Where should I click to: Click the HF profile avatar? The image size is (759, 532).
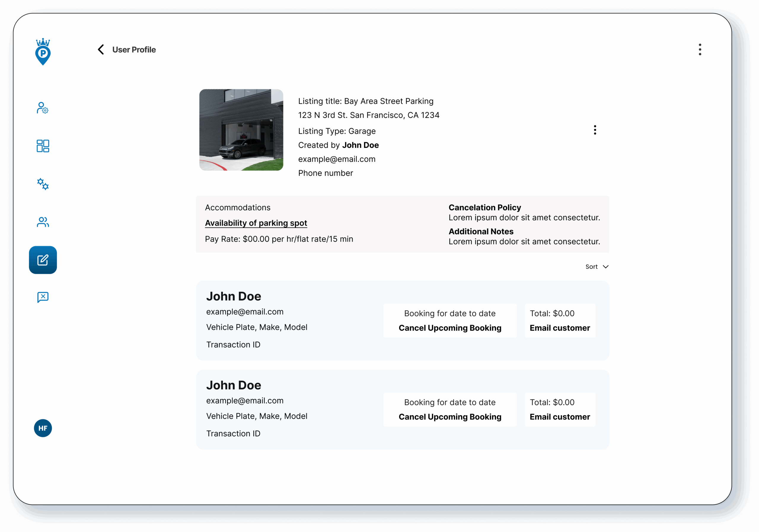click(x=43, y=428)
